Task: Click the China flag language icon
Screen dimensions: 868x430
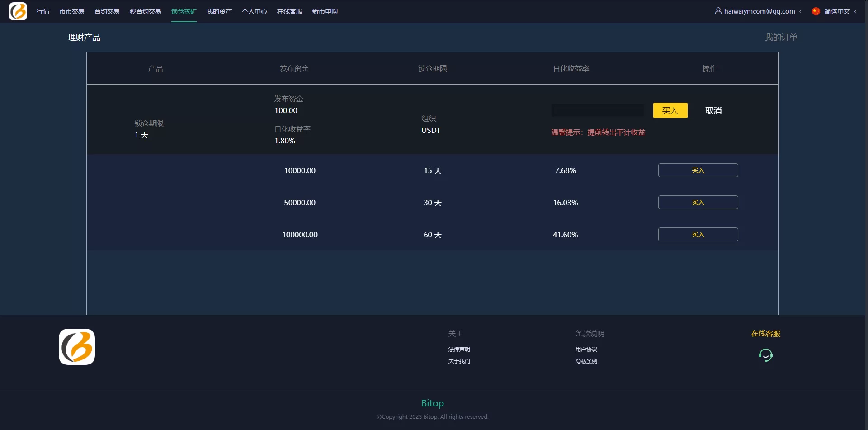Action: coord(816,11)
